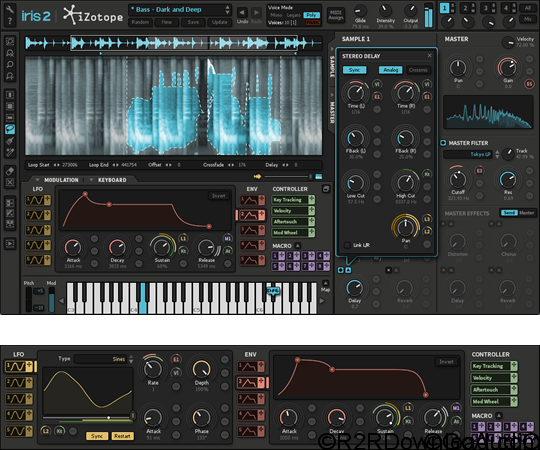
Task: Open the LFO Type Sines dropdown
Action: 101,359
